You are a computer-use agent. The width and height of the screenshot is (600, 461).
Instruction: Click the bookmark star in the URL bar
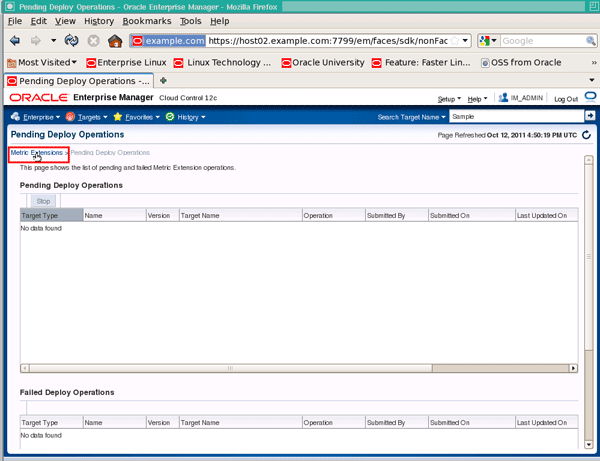(x=454, y=41)
